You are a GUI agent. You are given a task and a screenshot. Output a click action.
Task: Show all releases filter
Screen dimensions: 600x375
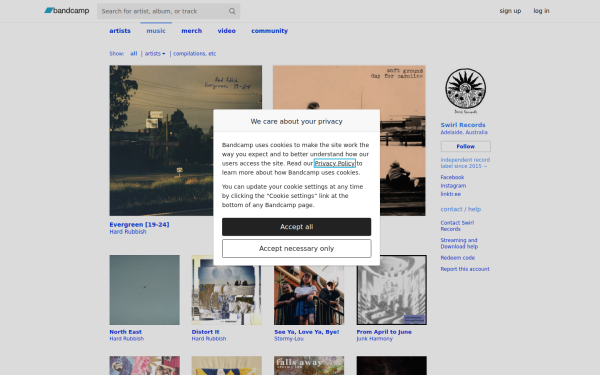(134, 54)
